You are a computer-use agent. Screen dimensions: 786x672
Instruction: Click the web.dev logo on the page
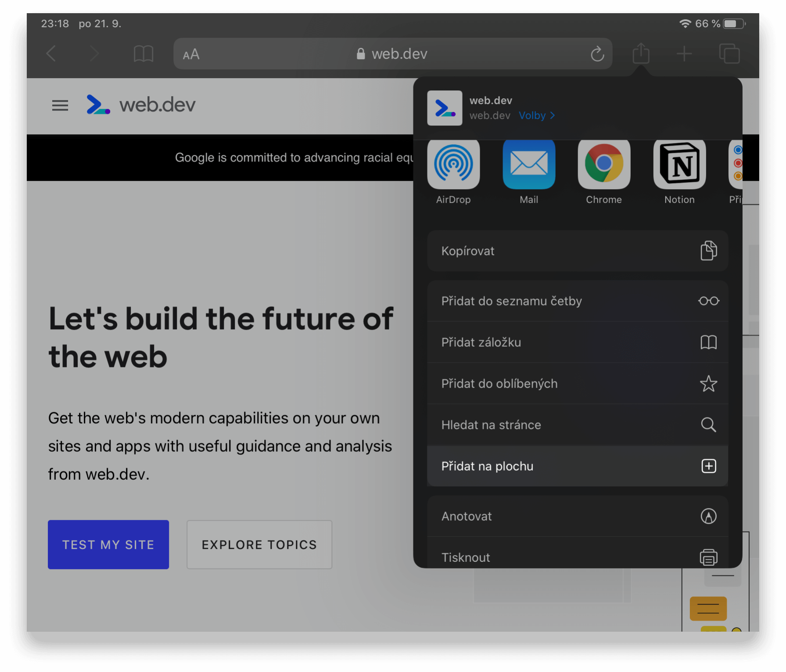[x=141, y=105]
